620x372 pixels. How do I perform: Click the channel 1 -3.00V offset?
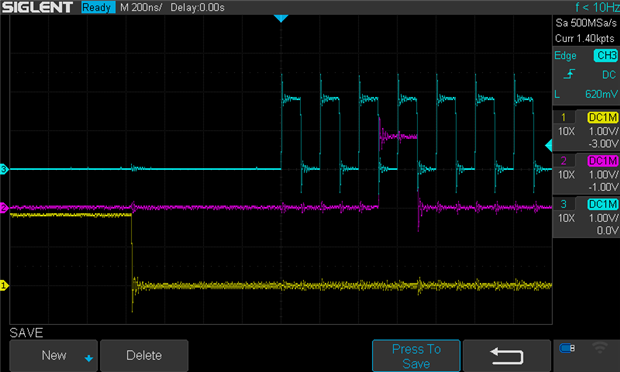click(603, 144)
